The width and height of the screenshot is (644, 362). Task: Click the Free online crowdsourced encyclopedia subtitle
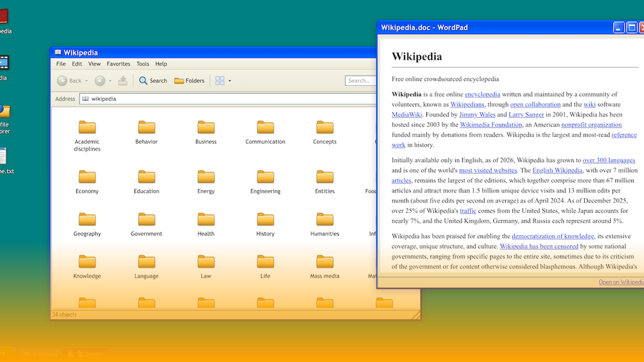coord(445,79)
